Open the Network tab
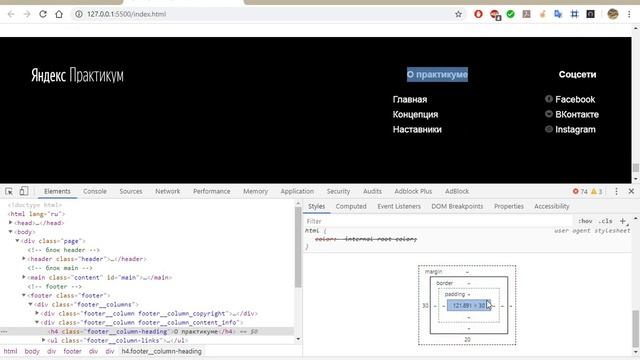 (x=167, y=191)
